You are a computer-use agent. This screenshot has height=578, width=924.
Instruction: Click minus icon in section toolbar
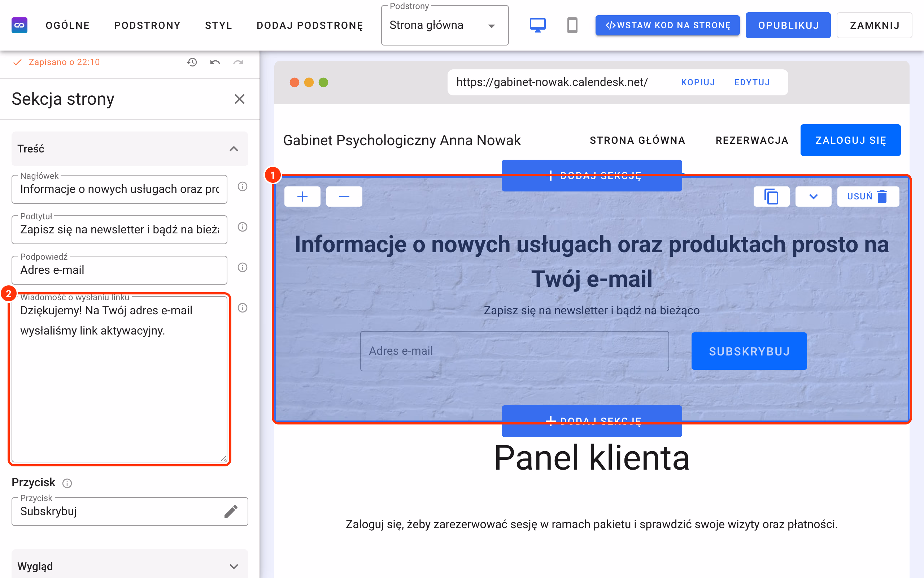pos(344,197)
